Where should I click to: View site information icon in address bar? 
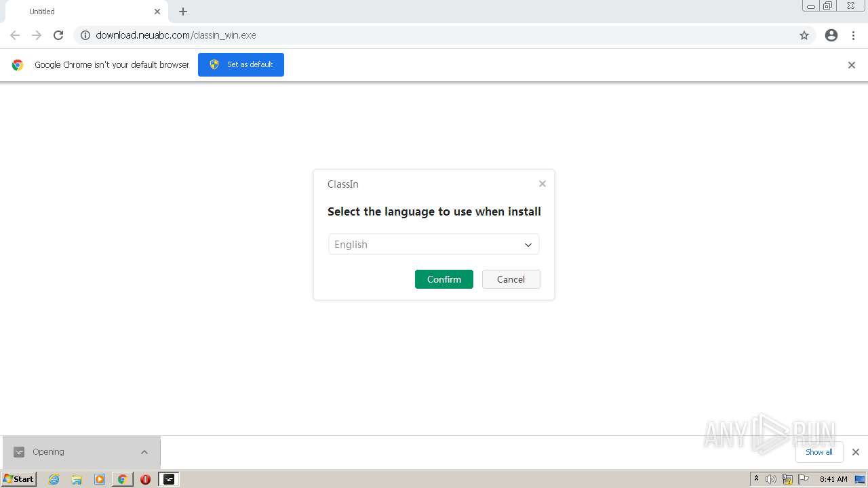85,35
